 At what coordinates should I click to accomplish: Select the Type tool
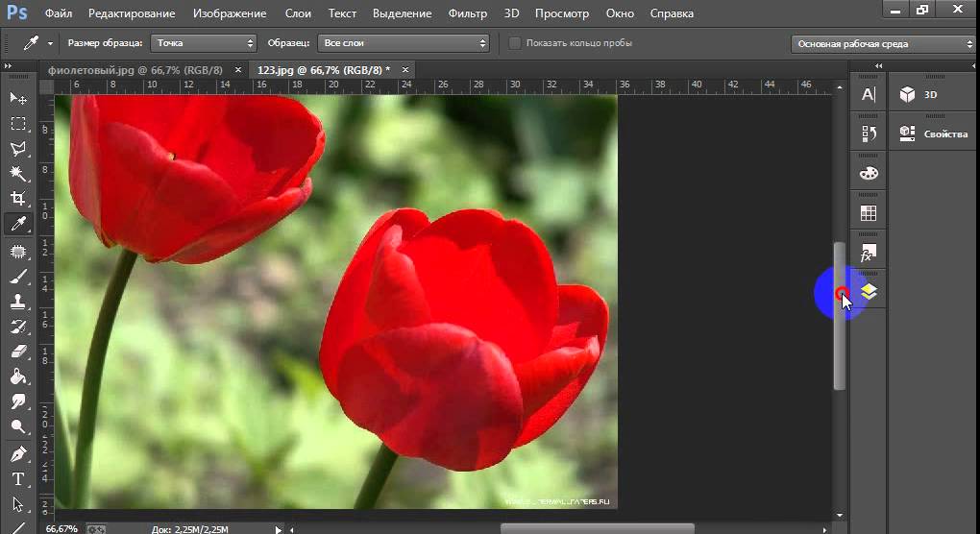point(18,479)
